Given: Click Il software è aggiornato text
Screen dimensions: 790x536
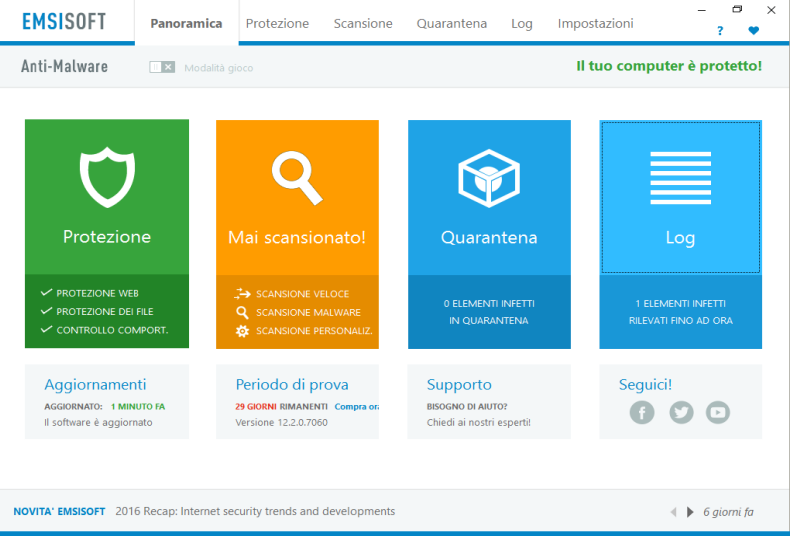Looking at the screenshot, I should click(98, 423).
